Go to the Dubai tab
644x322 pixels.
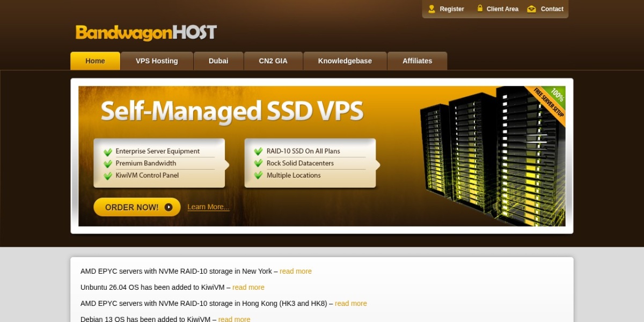pos(218,61)
